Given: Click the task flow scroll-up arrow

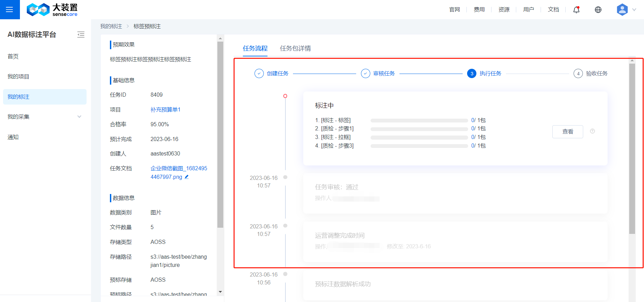Looking at the screenshot, I should coord(632,61).
